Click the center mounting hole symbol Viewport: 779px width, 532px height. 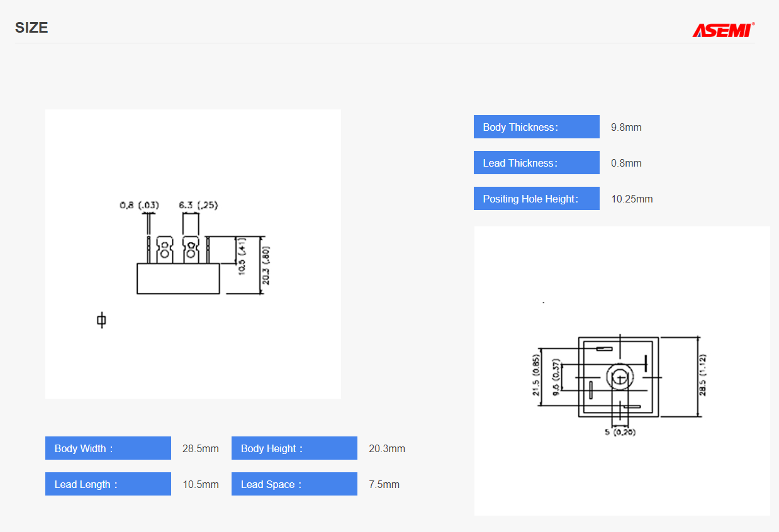point(620,377)
